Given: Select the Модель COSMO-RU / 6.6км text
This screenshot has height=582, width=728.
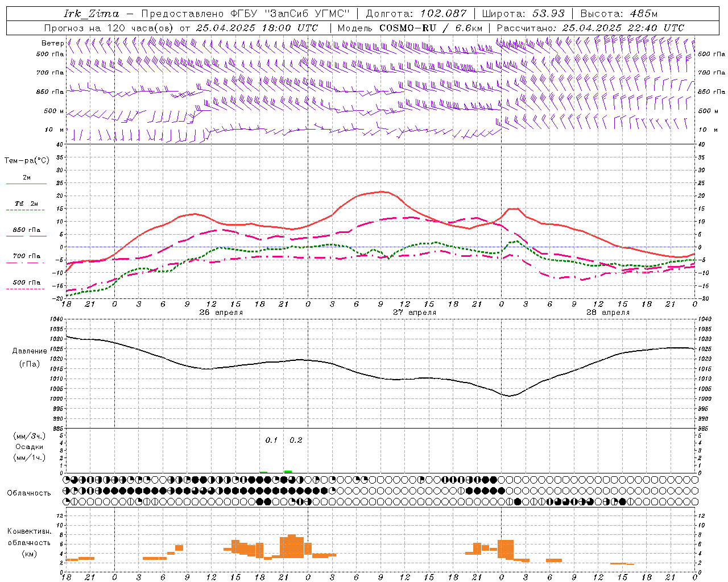Looking at the screenshot, I should tap(410, 28).
